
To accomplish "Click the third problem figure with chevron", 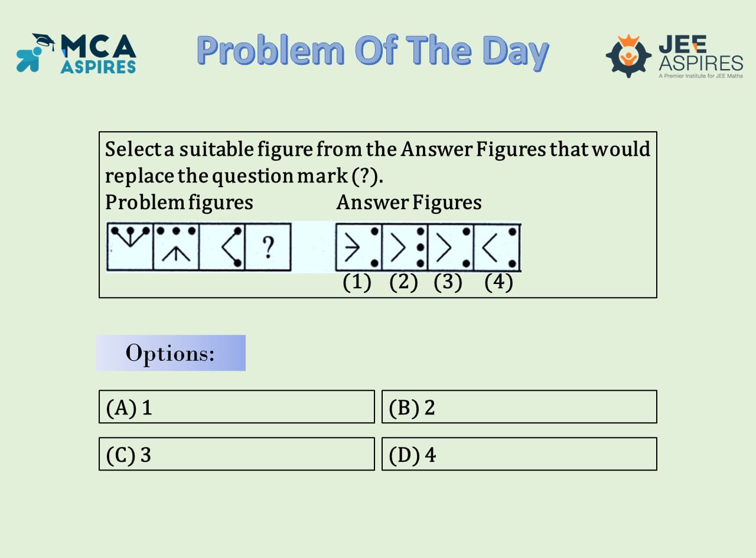I will (222, 247).
